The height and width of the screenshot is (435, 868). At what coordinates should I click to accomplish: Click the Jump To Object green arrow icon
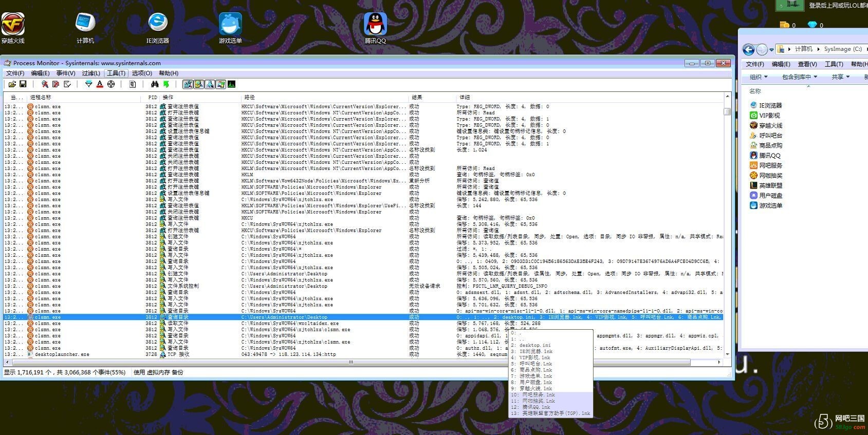click(x=166, y=84)
